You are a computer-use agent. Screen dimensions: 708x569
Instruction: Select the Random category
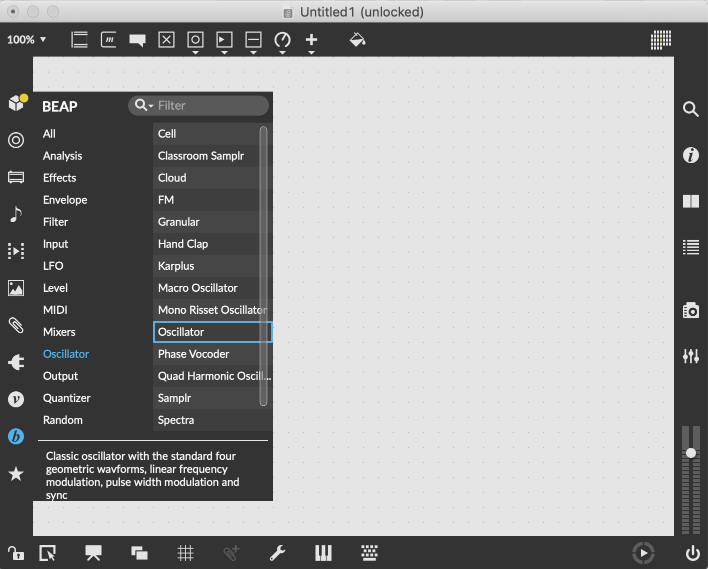tap(62, 420)
